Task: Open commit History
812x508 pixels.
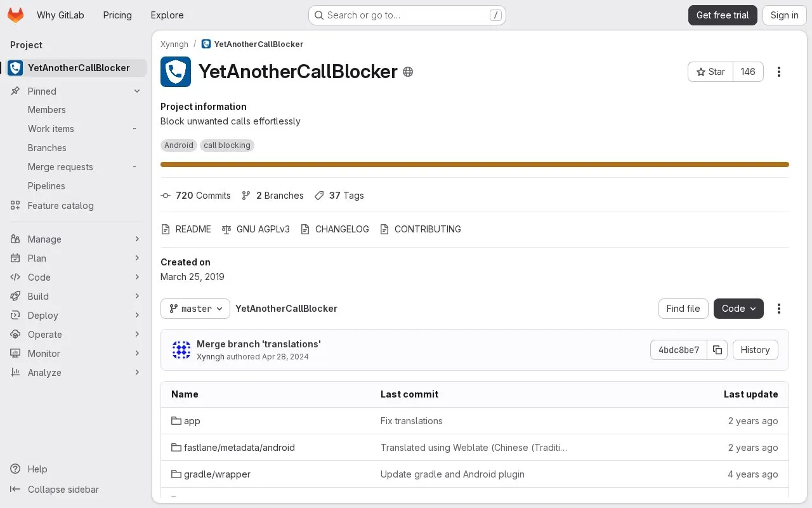Action: 755,350
